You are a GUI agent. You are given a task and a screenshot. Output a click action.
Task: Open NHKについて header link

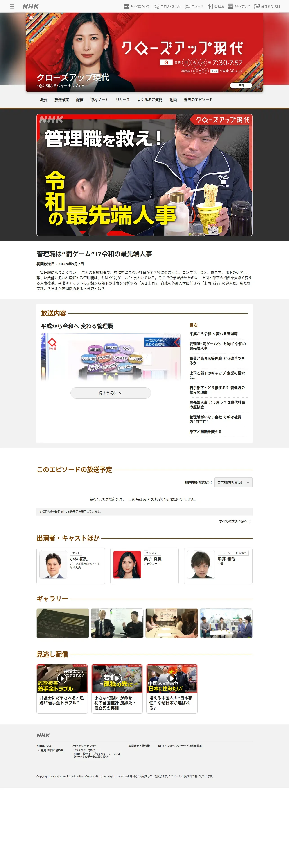point(137,6)
